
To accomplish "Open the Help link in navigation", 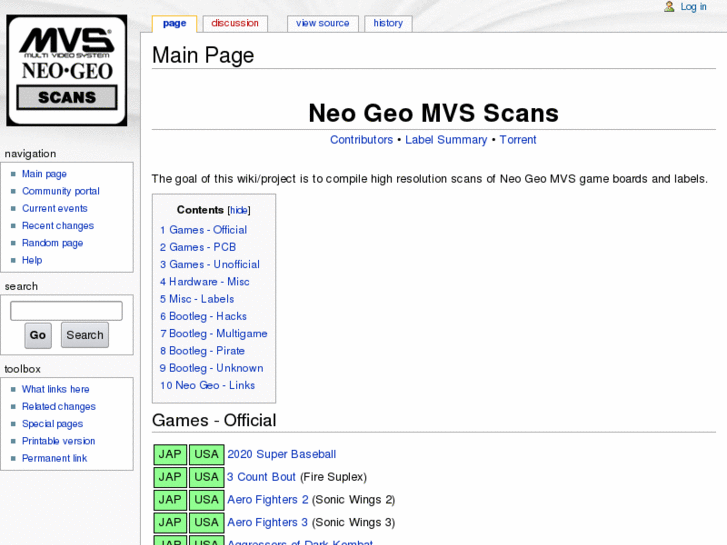I will tap(32, 260).
